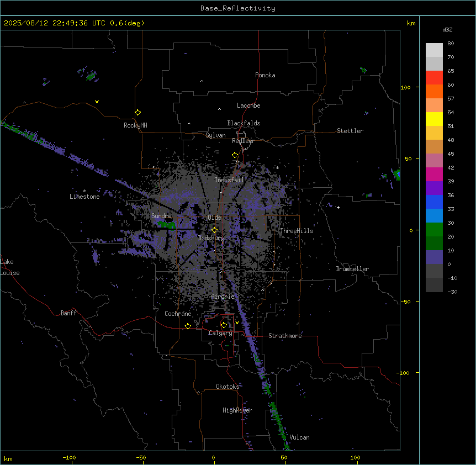Viewport: 476px width, 465px height.
Task: Click the right axis -50 km tick label
Action: 405,302
